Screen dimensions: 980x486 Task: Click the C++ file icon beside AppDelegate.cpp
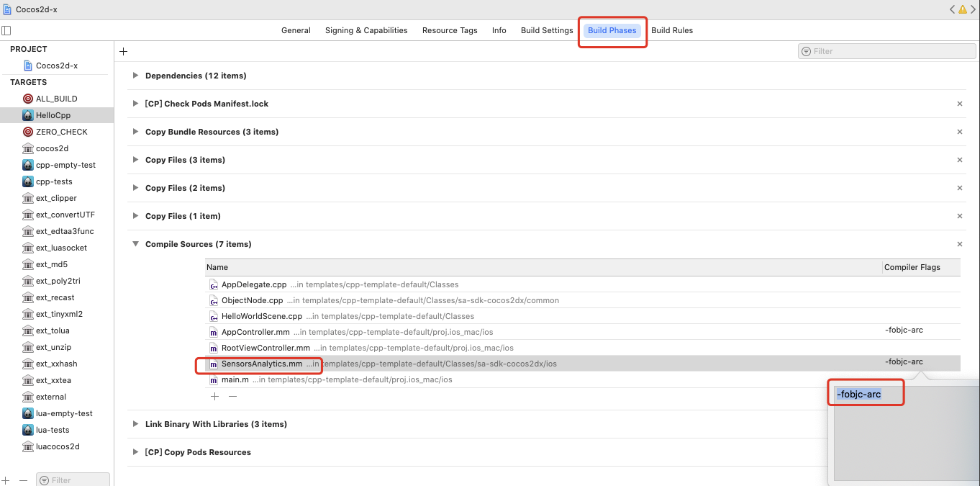tap(214, 284)
